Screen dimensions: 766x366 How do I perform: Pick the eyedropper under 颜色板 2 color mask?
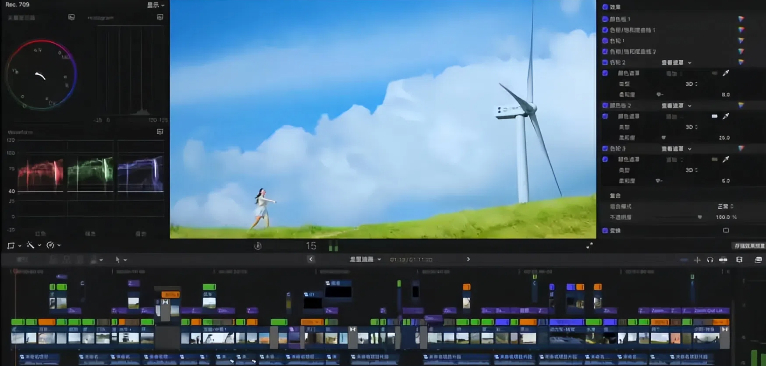pos(726,116)
